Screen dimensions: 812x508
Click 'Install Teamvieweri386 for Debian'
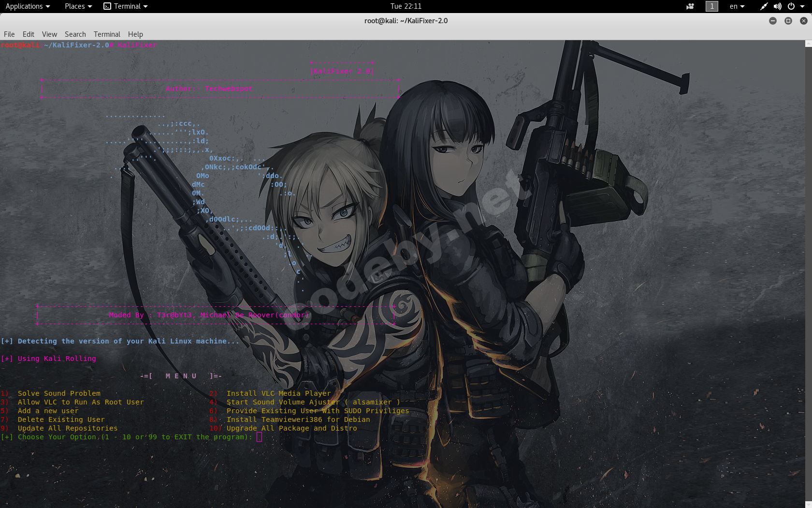point(290,419)
